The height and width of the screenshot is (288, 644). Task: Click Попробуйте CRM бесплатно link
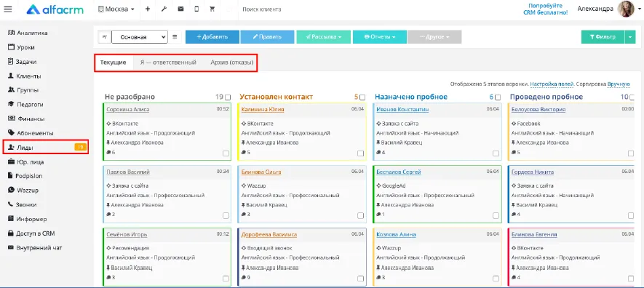[x=546, y=9]
